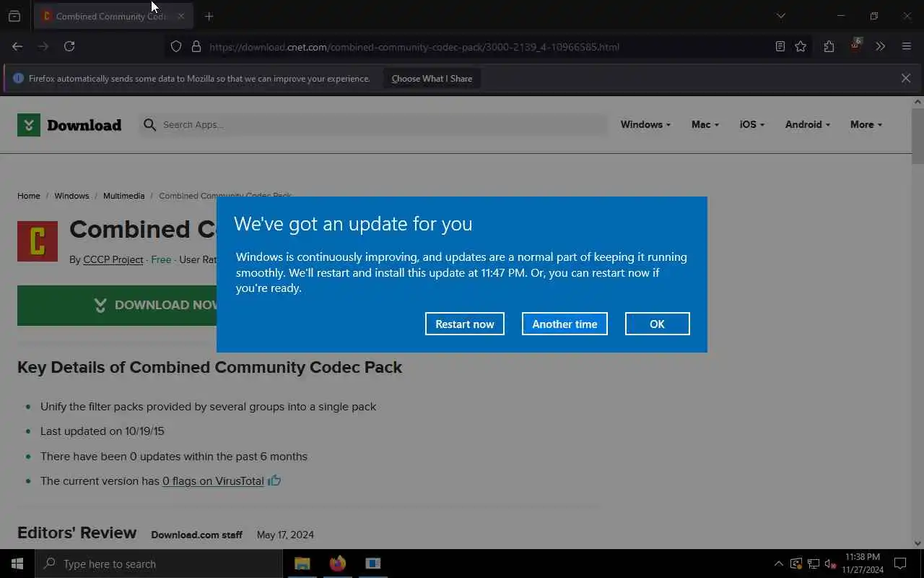Open the clock and date

click(863, 564)
